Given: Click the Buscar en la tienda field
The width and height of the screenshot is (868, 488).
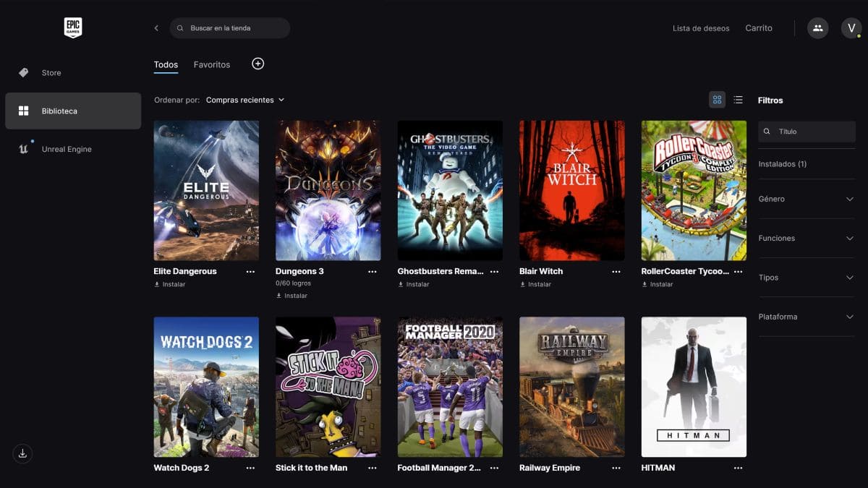Looking at the screenshot, I should pyautogui.click(x=230, y=28).
